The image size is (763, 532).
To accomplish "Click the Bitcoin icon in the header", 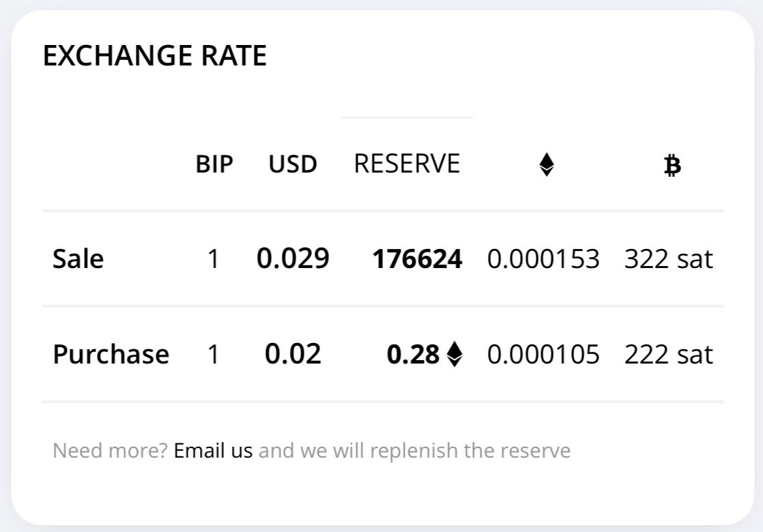I will (x=672, y=165).
